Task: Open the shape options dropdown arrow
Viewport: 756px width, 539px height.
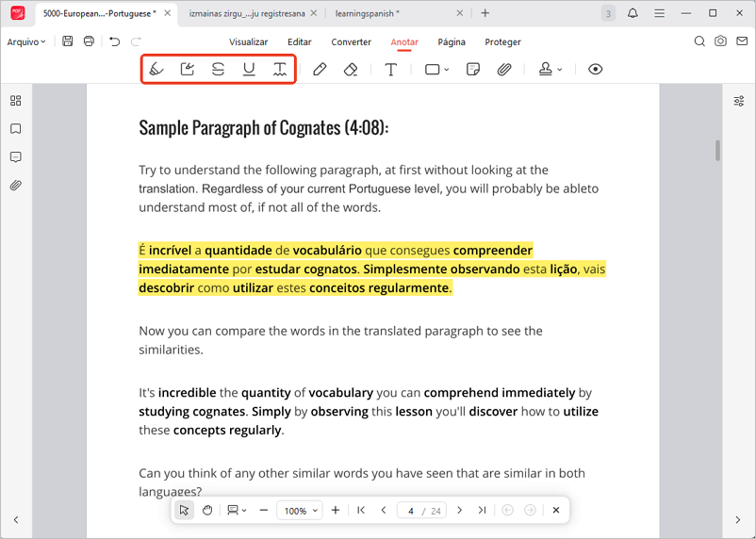Action: coord(447,70)
